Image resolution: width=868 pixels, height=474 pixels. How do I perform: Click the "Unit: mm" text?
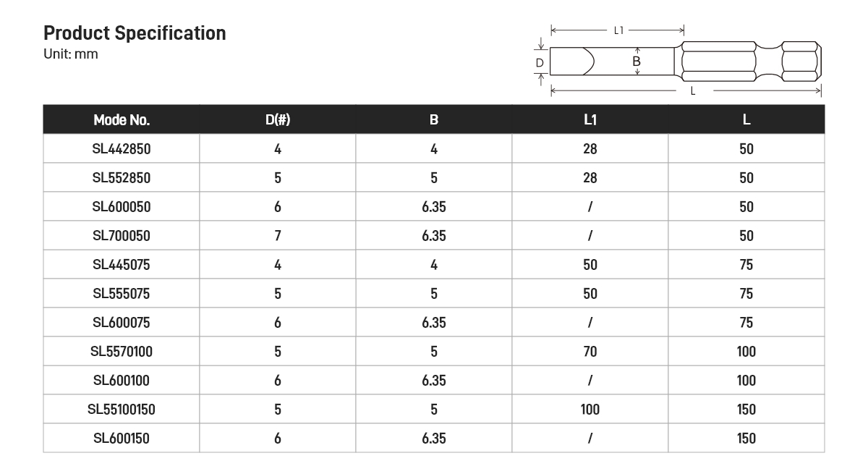click(70, 54)
